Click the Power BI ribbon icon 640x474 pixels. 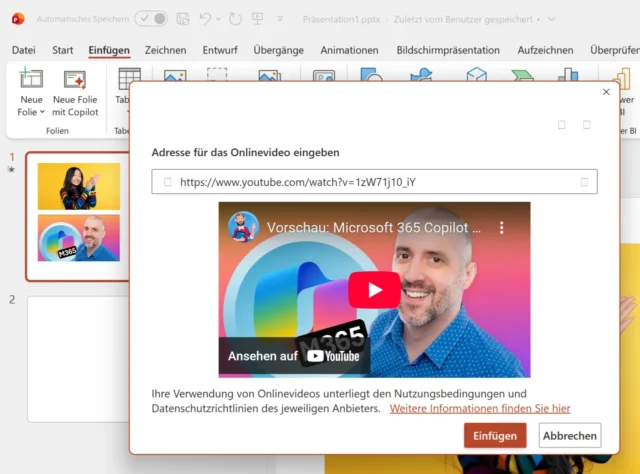coord(623,78)
